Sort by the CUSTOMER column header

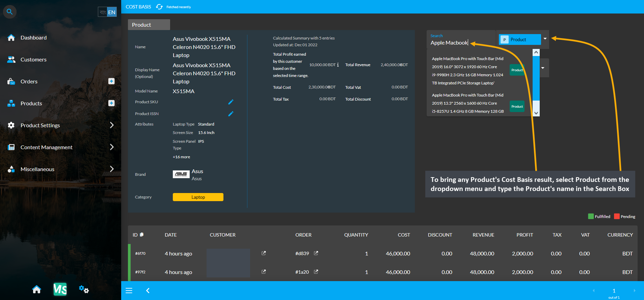tap(222, 235)
